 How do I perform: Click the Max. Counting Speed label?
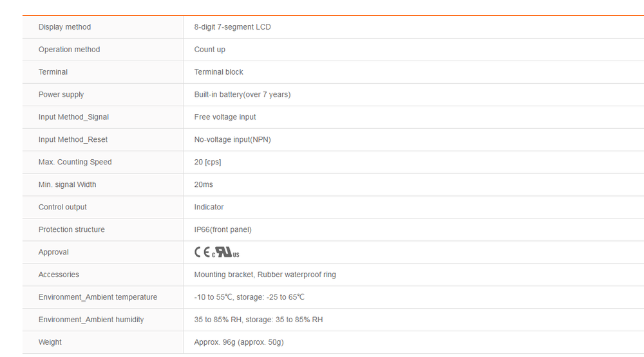(x=75, y=162)
